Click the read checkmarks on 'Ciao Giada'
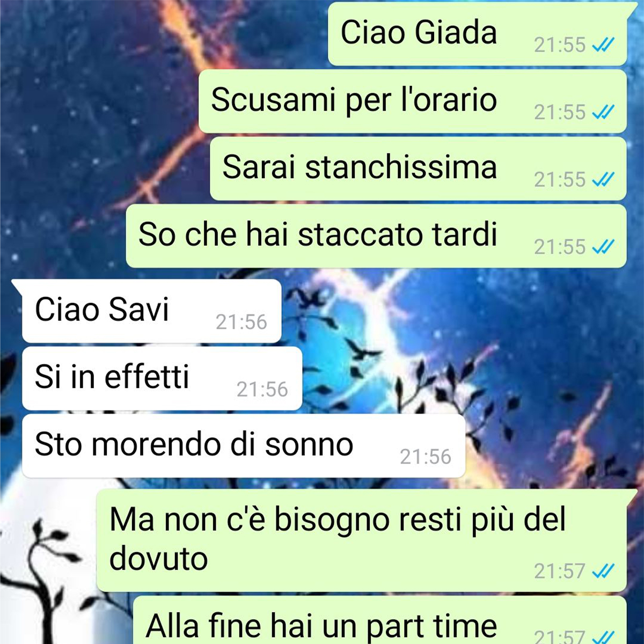The height and width of the screenshot is (644, 644). 603,45
